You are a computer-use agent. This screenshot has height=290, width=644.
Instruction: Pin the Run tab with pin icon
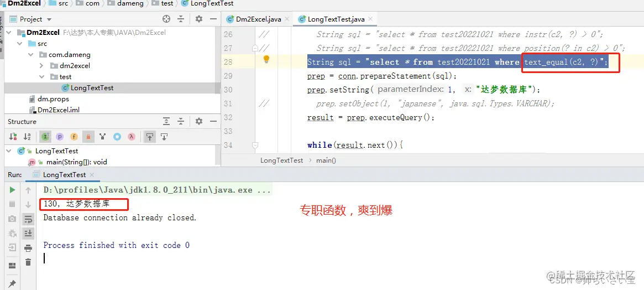pos(12,283)
